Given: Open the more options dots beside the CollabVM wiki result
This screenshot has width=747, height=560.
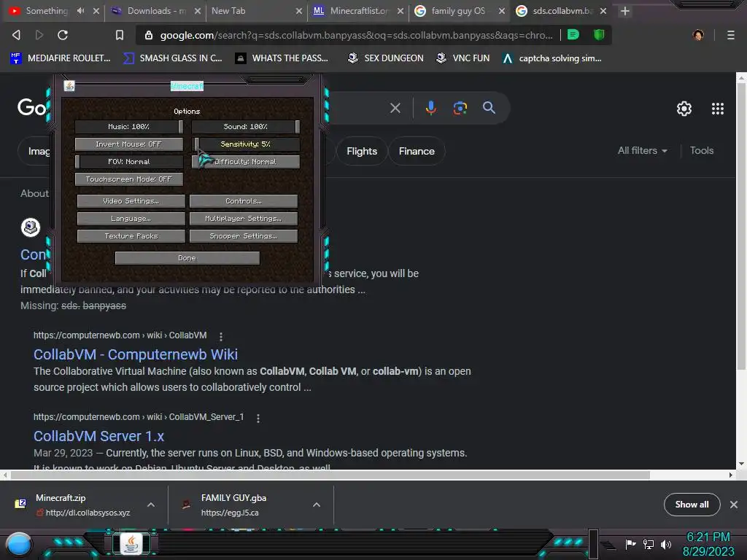Looking at the screenshot, I should 220,336.
